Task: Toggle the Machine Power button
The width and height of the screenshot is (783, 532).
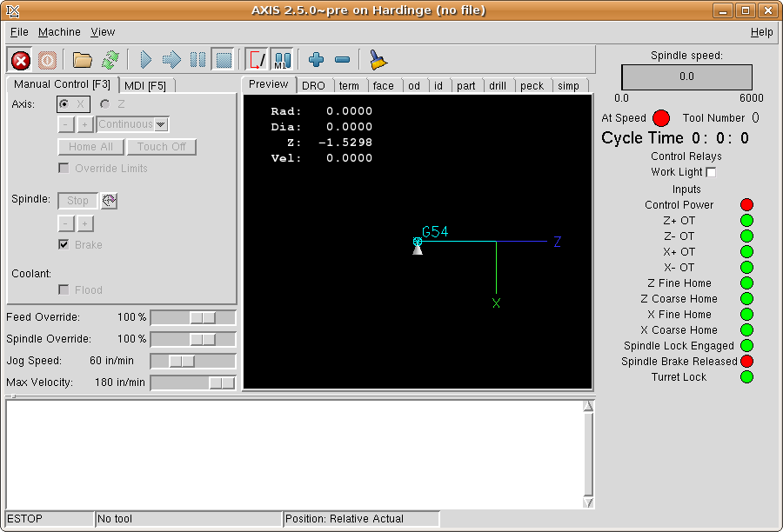Action: click(x=48, y=60)
